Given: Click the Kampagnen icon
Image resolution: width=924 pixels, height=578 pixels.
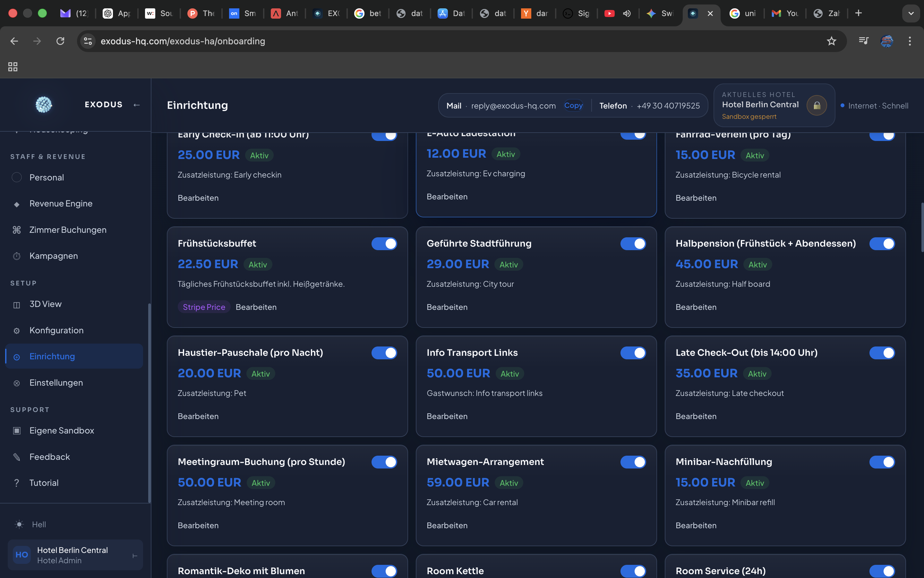Looking at the screenshot, I should [16, 256].
